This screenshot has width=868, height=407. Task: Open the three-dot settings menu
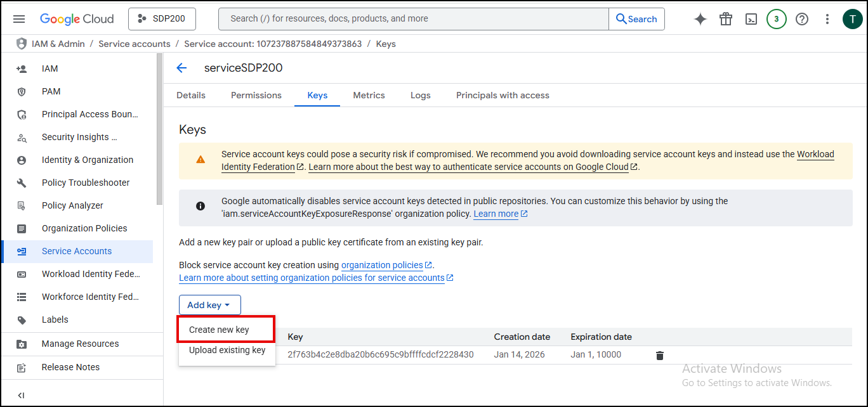pyautogui.click(x=827, y=19)
